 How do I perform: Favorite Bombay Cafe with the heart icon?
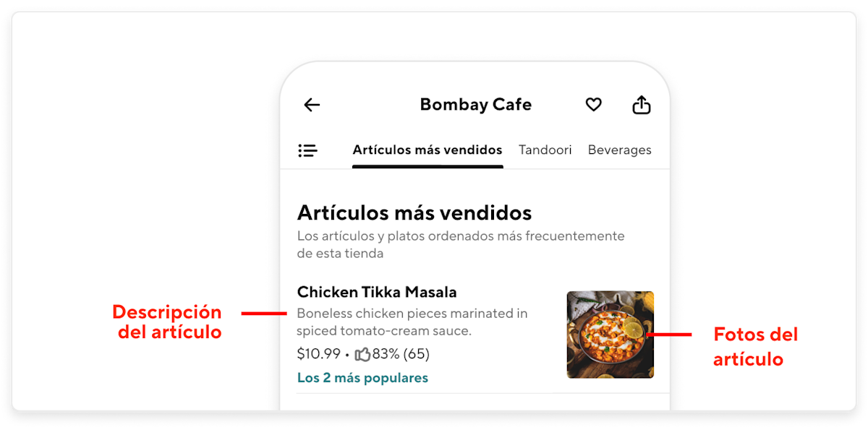point(593,105)
